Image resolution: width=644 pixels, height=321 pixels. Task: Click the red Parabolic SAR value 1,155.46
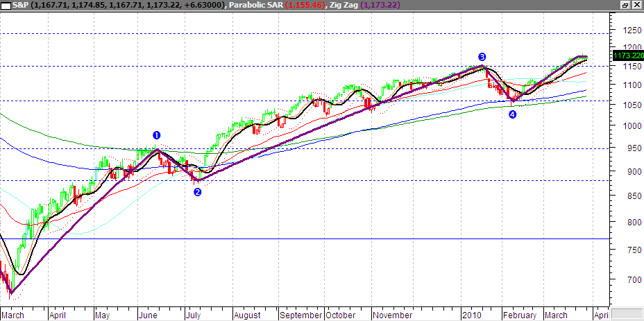tap(305, 6)
